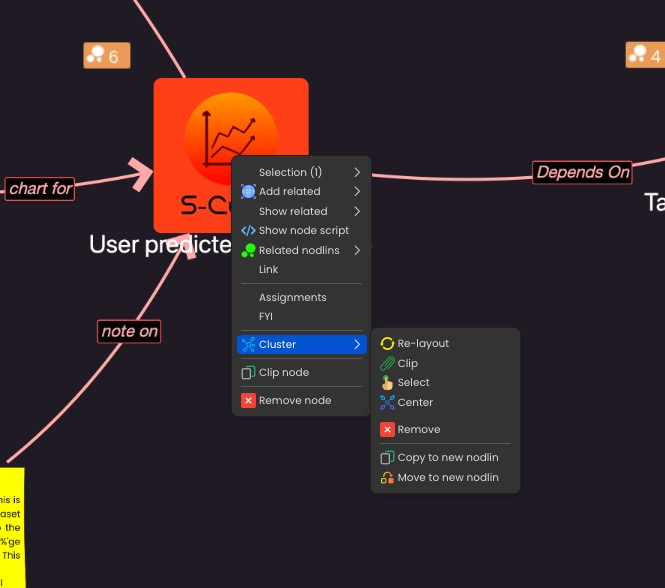Click the 'Depends On' edge label
This screenshot has width=665, height=588.
583,172
